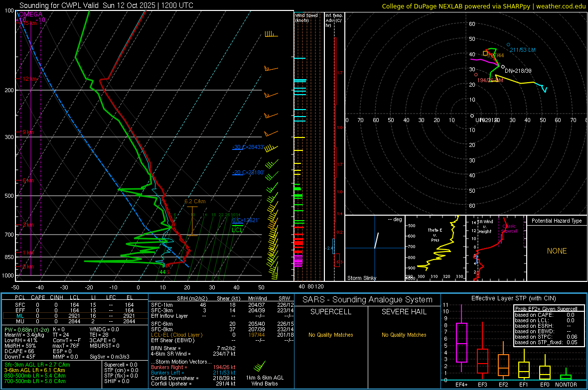Click the SHIP = 0.0 value
Viewport: 588px width, 390px height.
coord(116,381)
